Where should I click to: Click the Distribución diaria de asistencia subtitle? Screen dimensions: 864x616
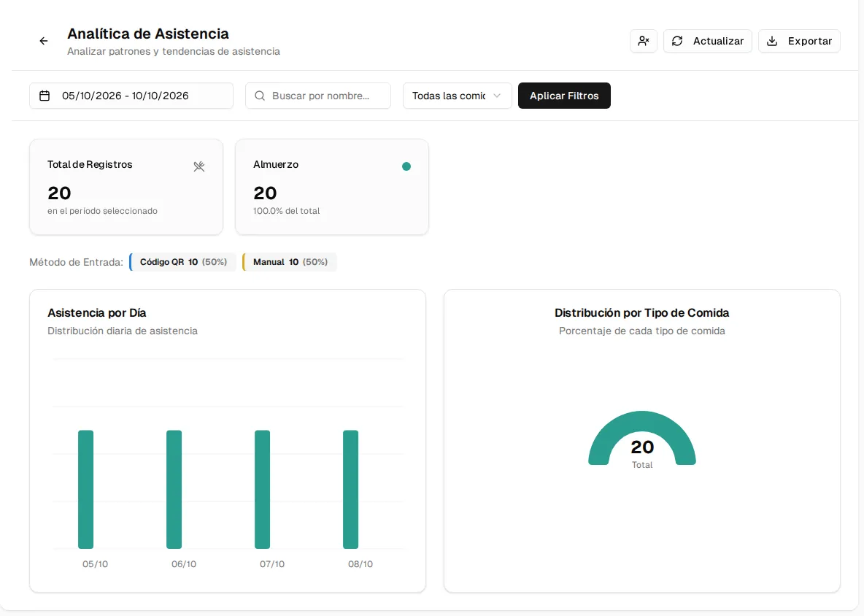pyautogui.click(x=123, y=331)
